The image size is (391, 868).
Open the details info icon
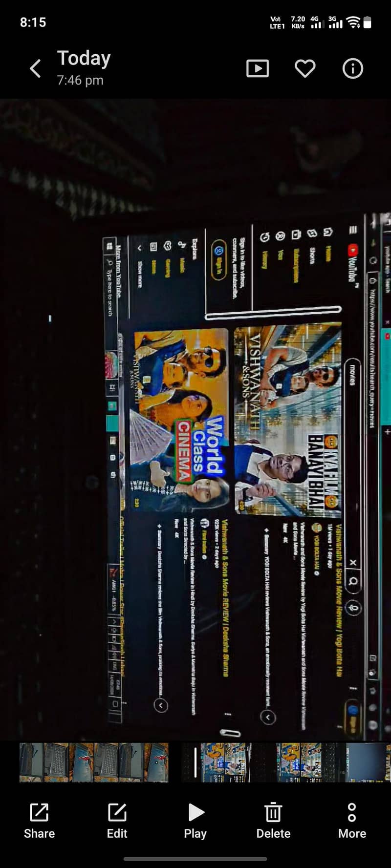tap(352, 68)
